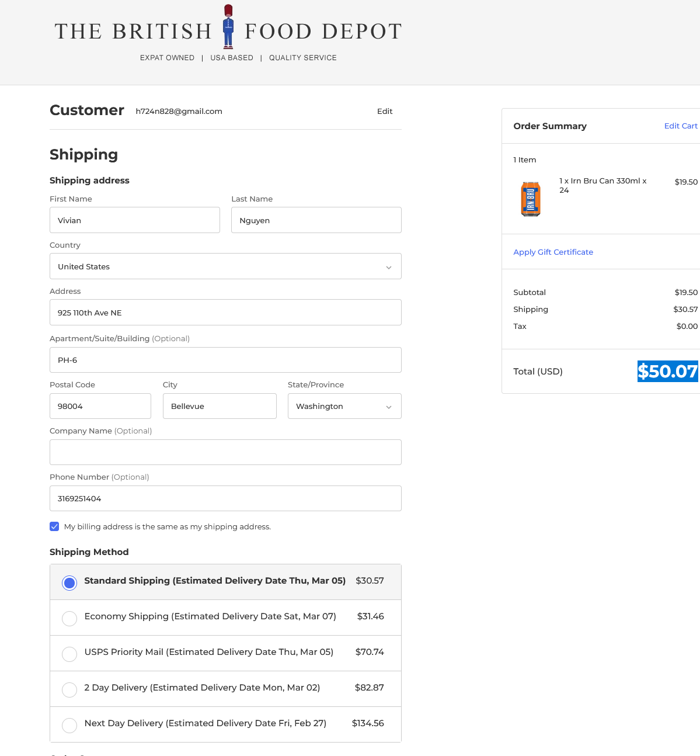The image size is (700, 756).
Task: Click the empty Company Name field
Action: coord(225,452)
